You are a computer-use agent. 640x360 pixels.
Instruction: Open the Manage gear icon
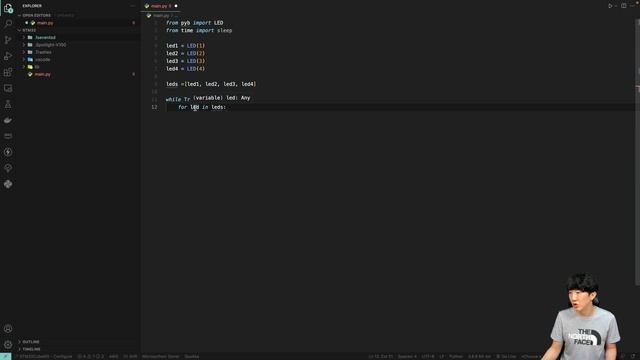(x=8, y=344)
